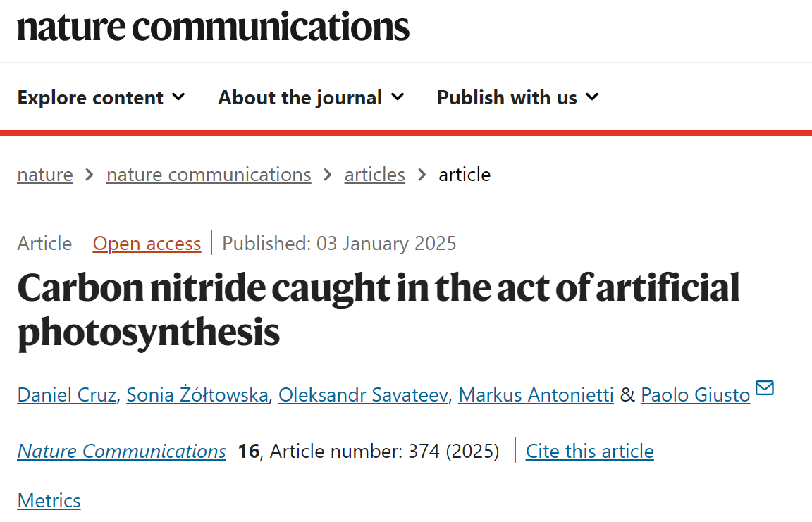The width and height of the screenshot is (812, 522).
Task: Open the Metrics link
Action: click(49, 500)
